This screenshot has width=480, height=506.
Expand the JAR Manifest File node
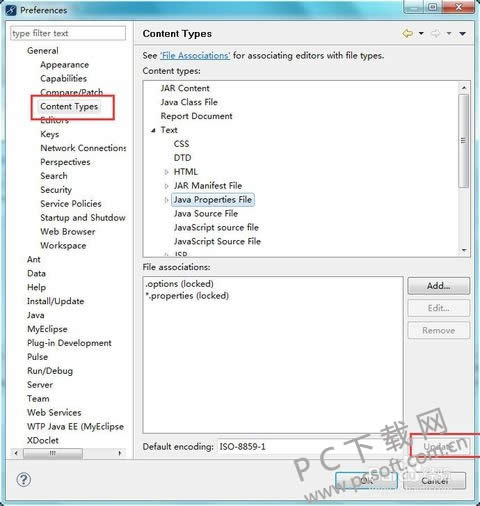pos(166,186)
